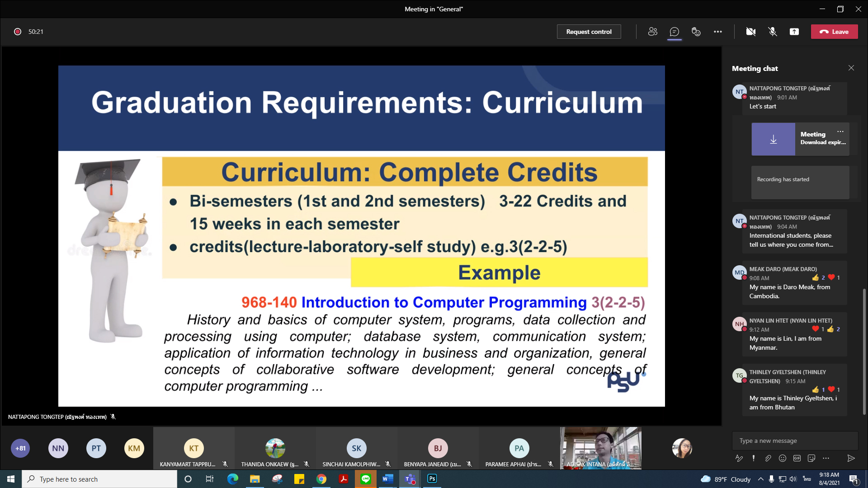Open share content tray

pyautogui.click(x=794, y=32)
